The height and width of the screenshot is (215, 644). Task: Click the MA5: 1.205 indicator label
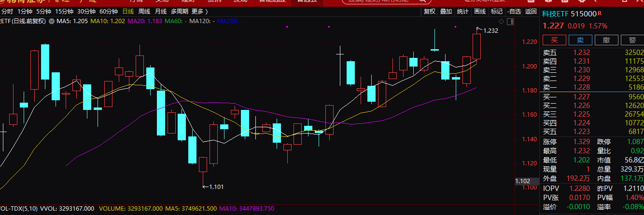pyautogui.click(x=72, y=21)
